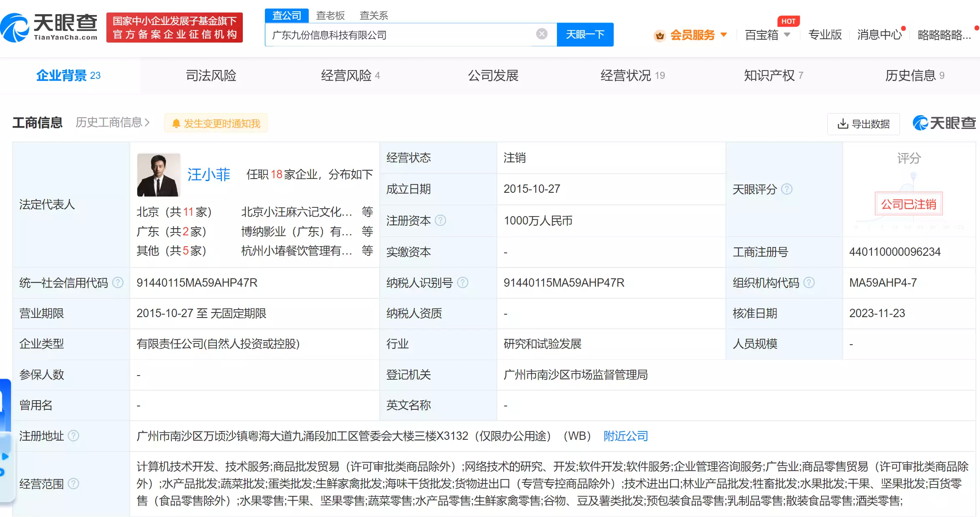Click the help icon beside 纳税人识别号
This screenshot has width=980, height=517.
[x=463, y=283]
